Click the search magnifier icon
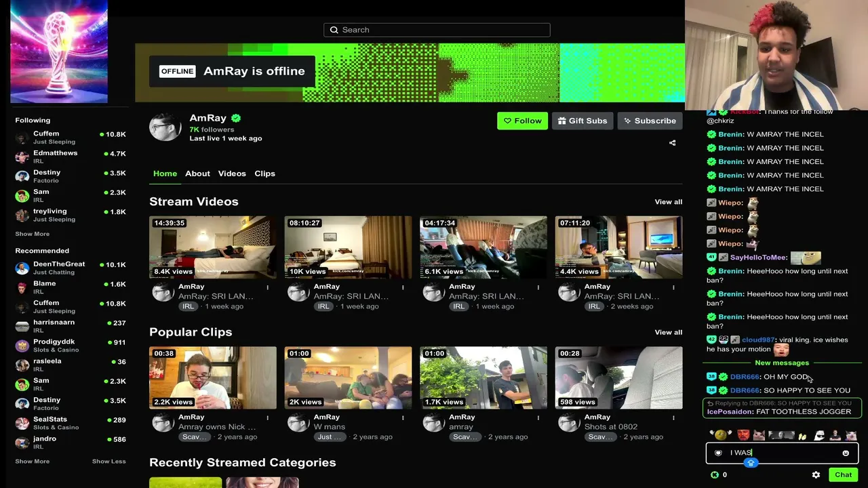 coord(334,30)
